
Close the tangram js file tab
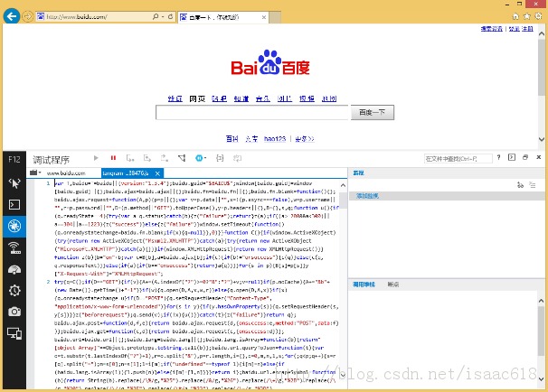click(157, 173)
